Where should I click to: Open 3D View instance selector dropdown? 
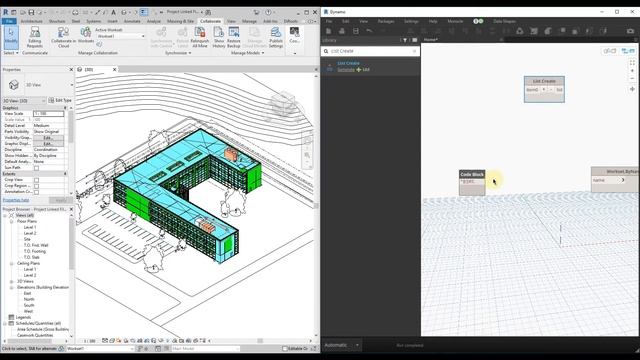(x=24, y=100)
